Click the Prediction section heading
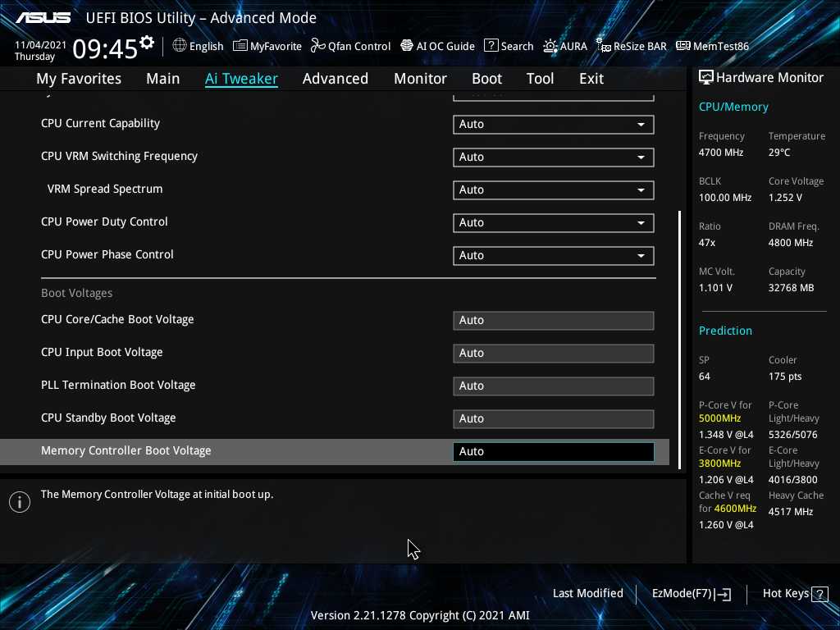 tap(725, 331)
